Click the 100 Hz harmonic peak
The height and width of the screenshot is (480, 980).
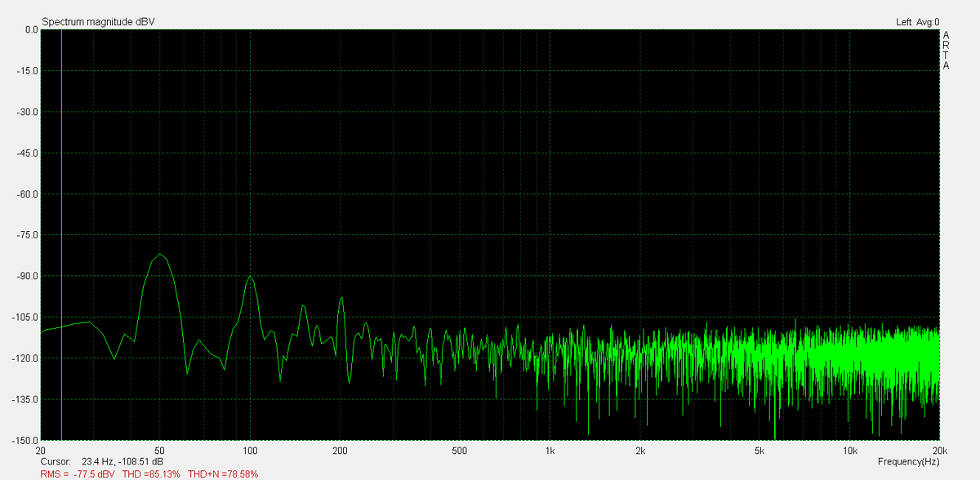(x=251, y=278)
